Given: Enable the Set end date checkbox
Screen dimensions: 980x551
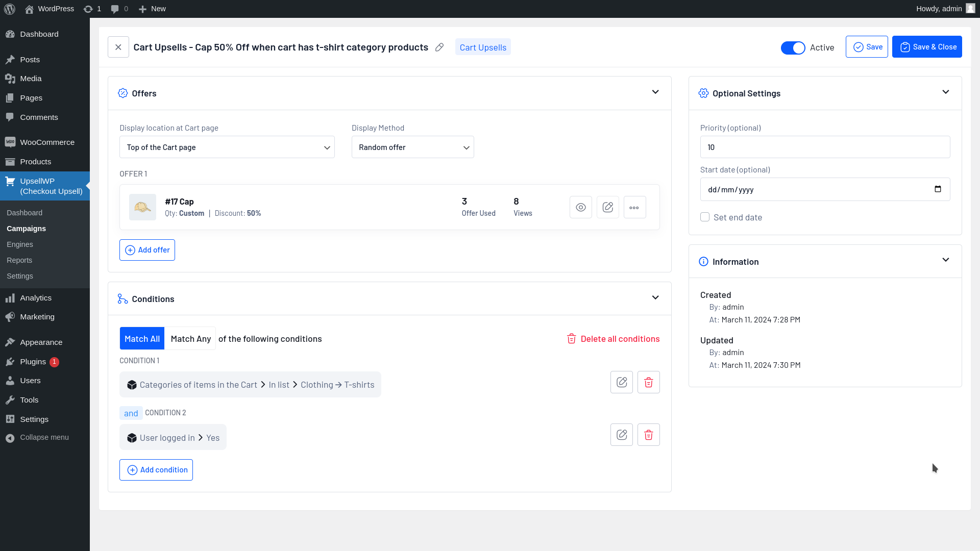Looking at the screenshot, I should pyautogui.click(x=705, y=217).
